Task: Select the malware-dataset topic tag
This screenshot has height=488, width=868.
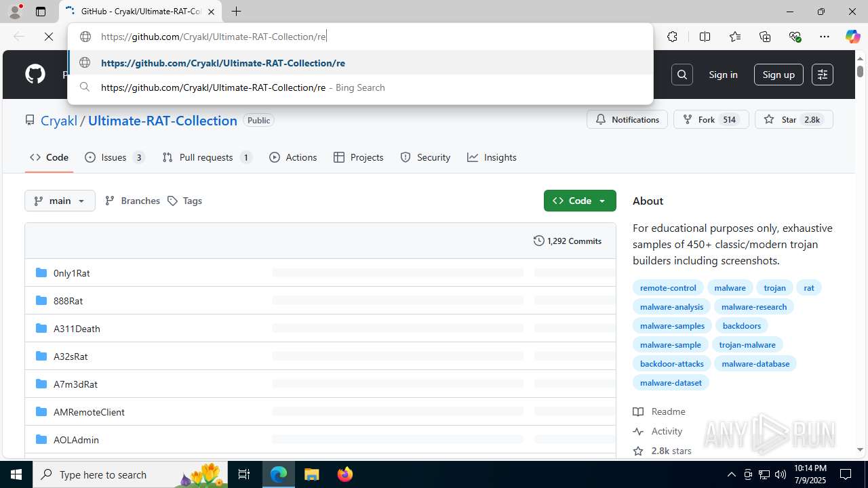Action: coord(671,382)
